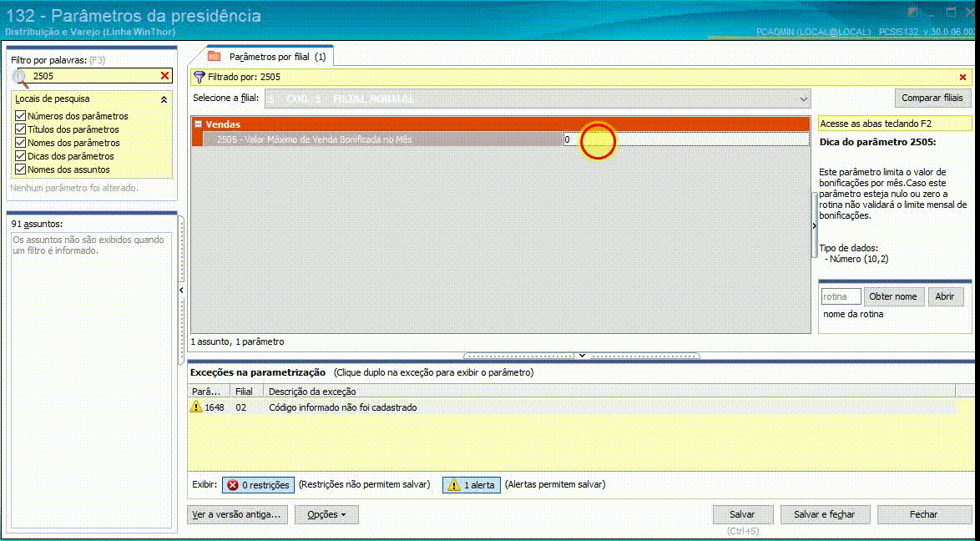Click 'nome da rotina' label
The height and width of the screenshot is (541, 980).
point(853,314)
